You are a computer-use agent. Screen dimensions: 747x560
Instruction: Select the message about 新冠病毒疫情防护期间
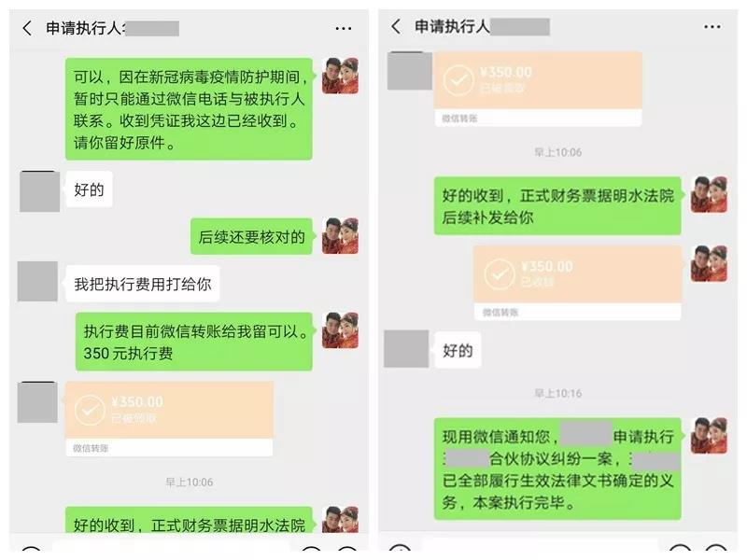(x=189, y=109)
